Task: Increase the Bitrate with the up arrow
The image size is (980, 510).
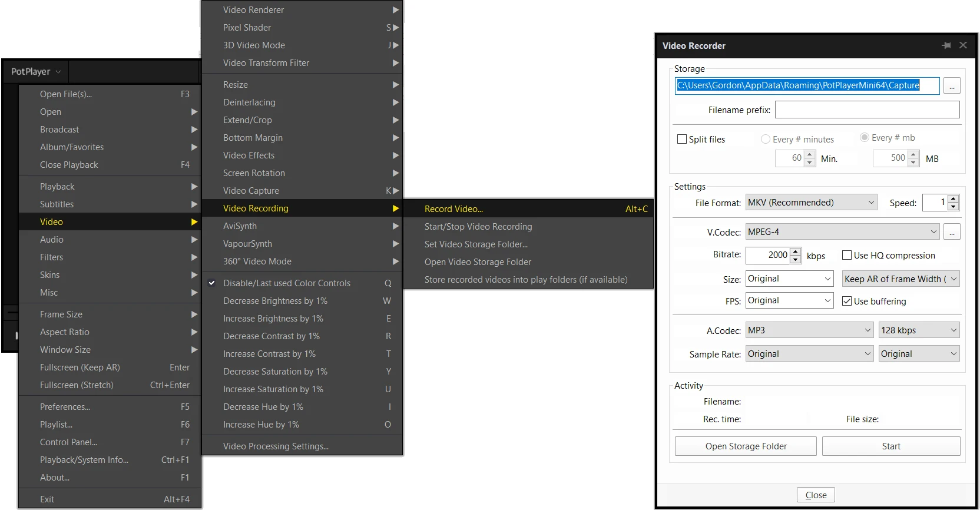Action: click(796, 251)
